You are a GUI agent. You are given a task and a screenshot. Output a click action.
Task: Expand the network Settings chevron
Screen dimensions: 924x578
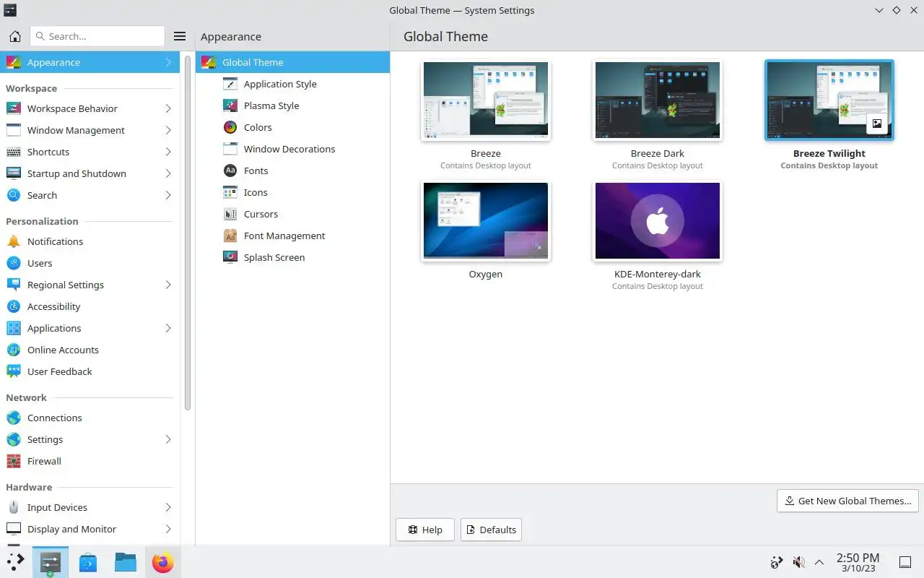point(167,439)
